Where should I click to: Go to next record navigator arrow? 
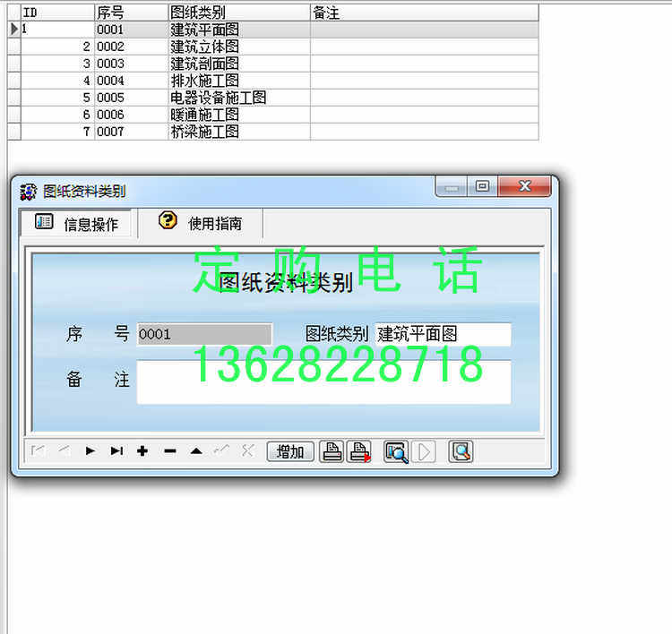click(x=90, y=451)
